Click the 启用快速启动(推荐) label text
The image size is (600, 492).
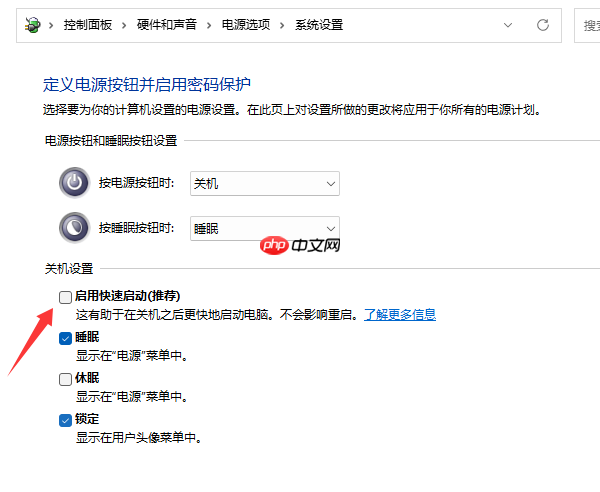pyautogui.click(x=127, y=296)
